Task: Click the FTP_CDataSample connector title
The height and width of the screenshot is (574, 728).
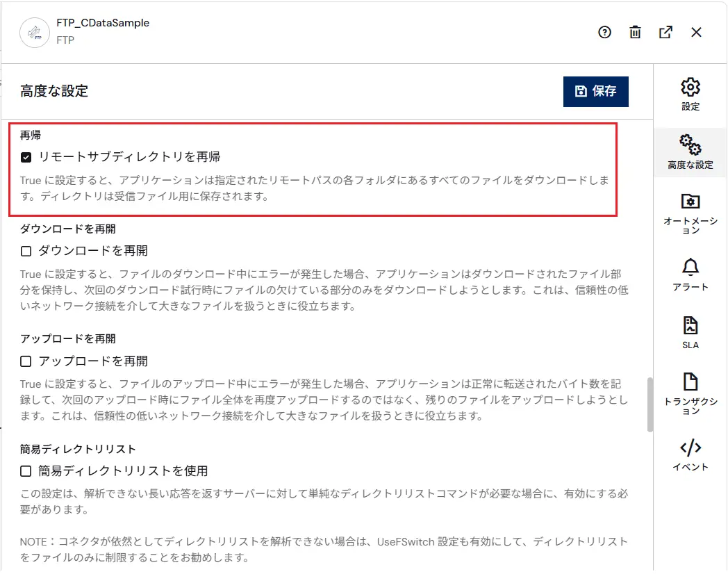Action: (x=103, y=23)
